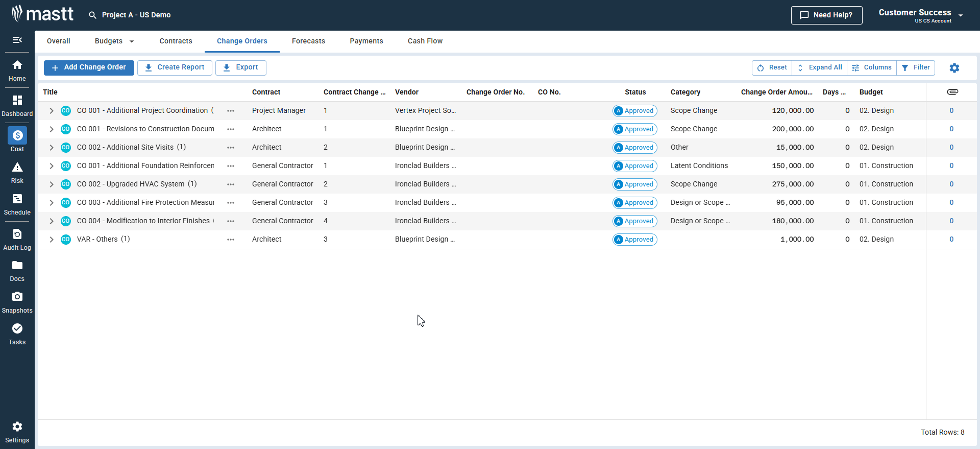Sort by the Status column header
The image size is (980, 449).
[x=635, y=92]
